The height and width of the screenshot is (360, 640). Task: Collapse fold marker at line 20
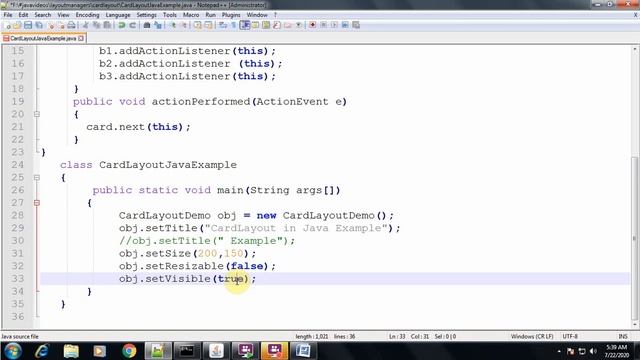pos(37,114)
